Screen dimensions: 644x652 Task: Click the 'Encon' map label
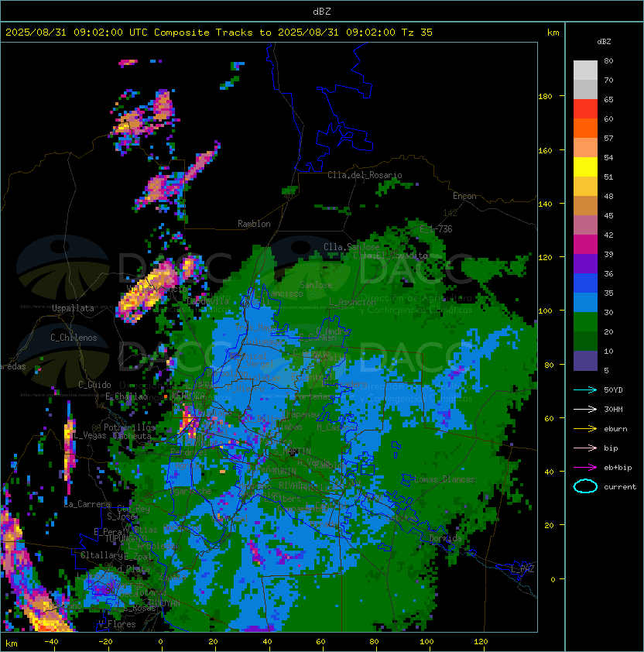pyautogui.click(x=464, y=196)
